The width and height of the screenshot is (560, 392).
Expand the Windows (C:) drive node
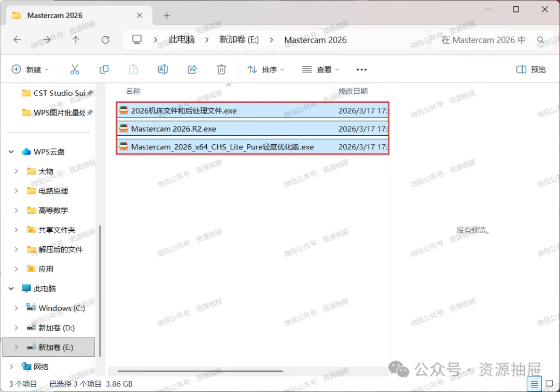click(16, 308)
